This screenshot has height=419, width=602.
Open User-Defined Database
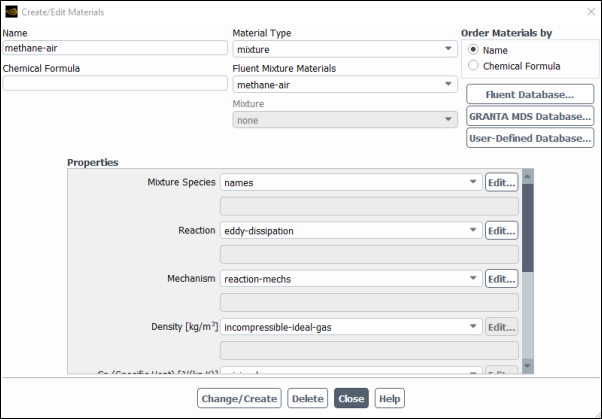(x=529, y=138)
